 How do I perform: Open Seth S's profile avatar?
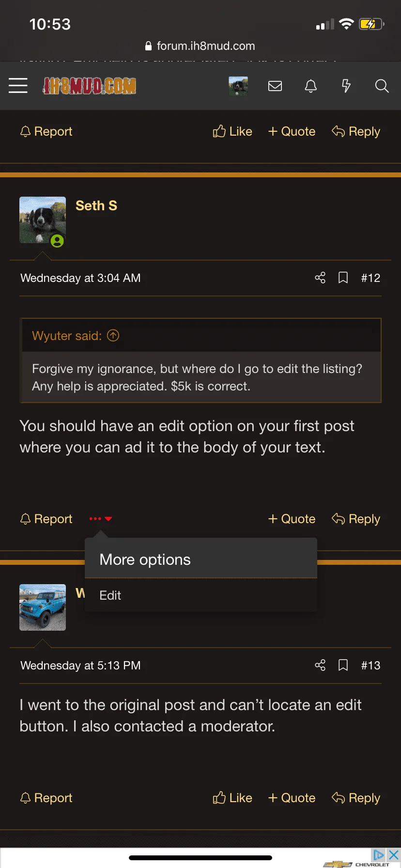click(43, 220)
